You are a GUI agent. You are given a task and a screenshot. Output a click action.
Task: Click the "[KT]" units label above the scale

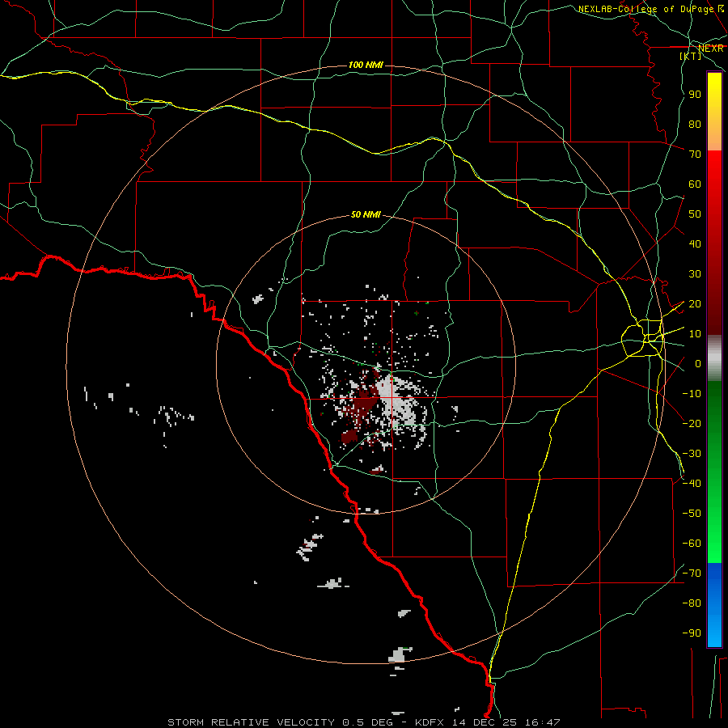coord(690,56)
